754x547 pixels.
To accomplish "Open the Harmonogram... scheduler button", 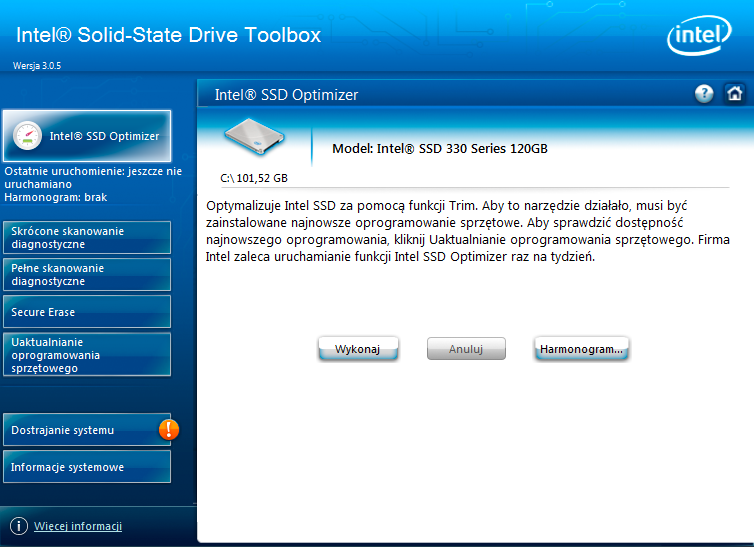I will pos(581,348).
